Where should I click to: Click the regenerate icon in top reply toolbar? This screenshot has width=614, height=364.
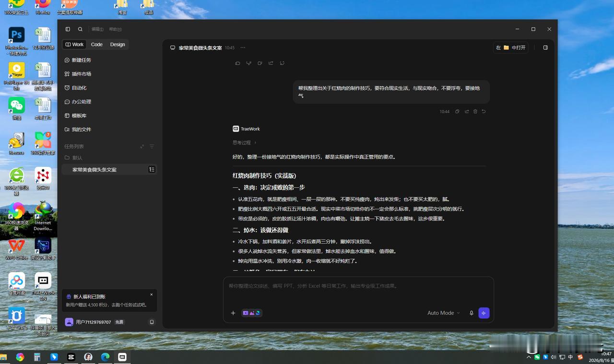click(x=282, y=63)
